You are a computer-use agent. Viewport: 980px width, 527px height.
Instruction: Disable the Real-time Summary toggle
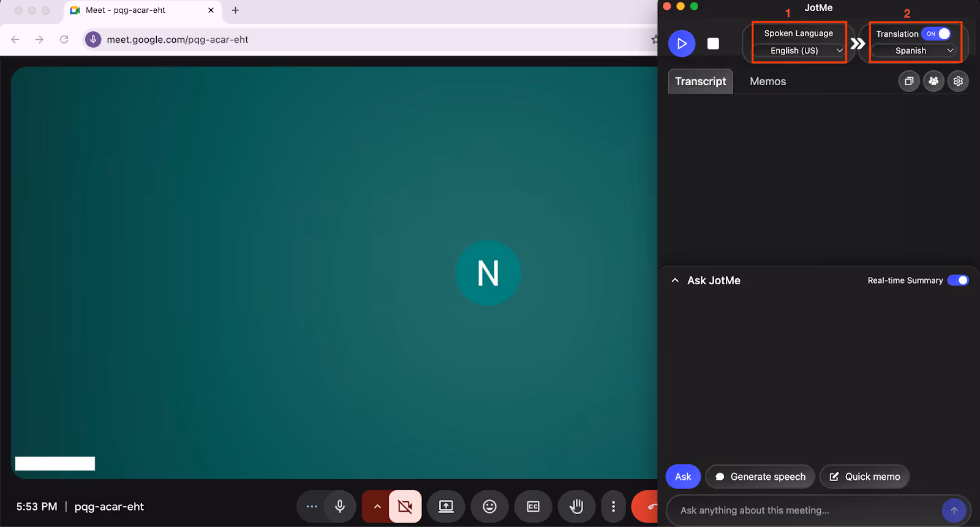click(958, 280)
